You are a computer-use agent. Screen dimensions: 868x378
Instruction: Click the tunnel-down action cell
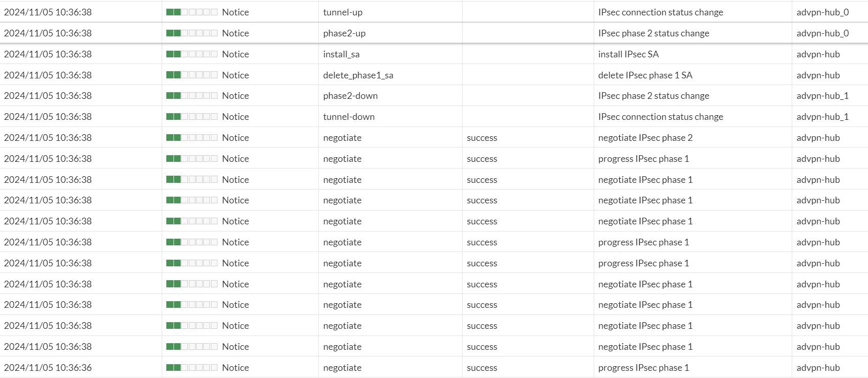point(390,116)
